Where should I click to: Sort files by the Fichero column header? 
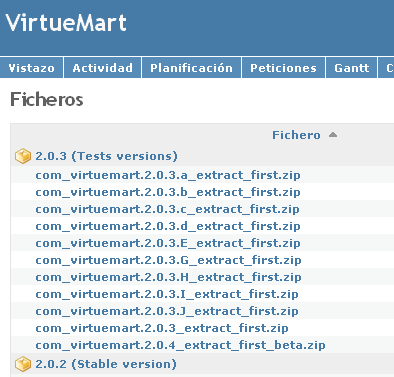tap(296, 135)
